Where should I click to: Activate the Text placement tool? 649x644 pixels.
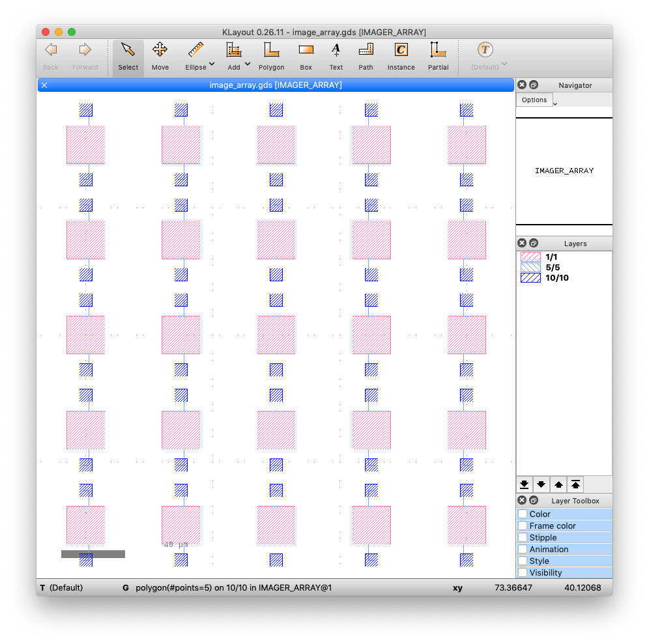[x=336, y=57]
